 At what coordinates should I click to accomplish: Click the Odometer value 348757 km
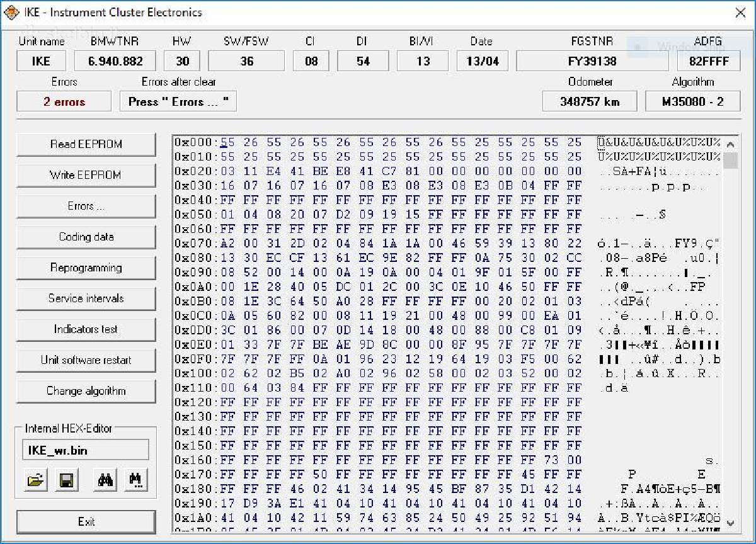coord(590,101)
